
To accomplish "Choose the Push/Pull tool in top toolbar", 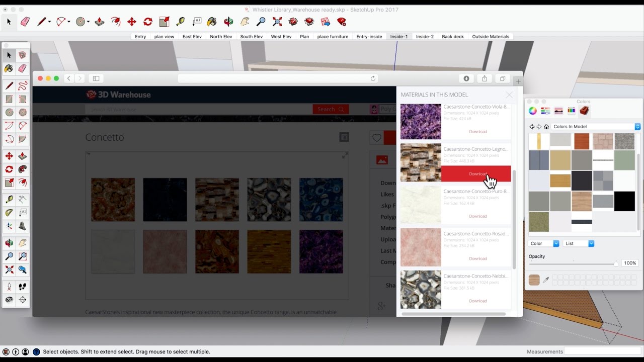I will pos(100,22).
